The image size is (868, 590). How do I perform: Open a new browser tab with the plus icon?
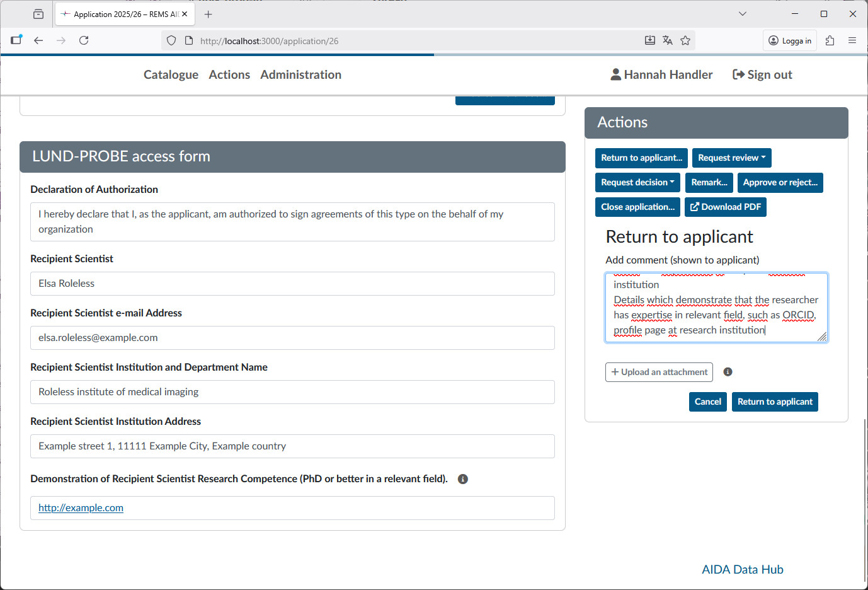(208, 13)
